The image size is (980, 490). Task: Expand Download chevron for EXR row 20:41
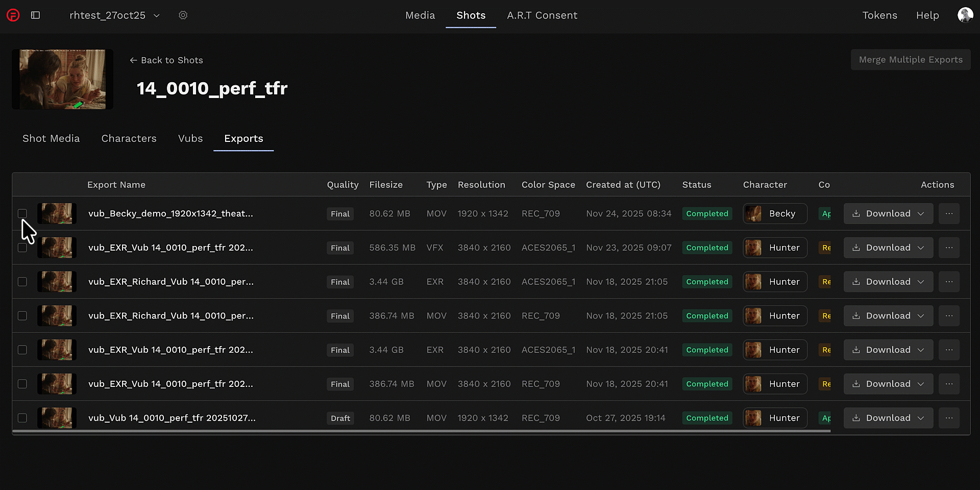click(921, 350)
